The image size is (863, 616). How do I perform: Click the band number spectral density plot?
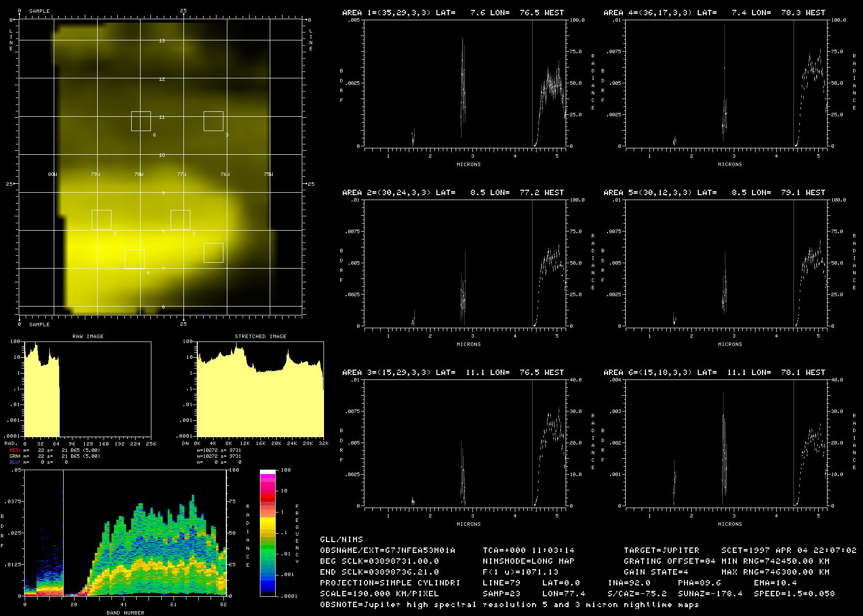pos(125,533)
